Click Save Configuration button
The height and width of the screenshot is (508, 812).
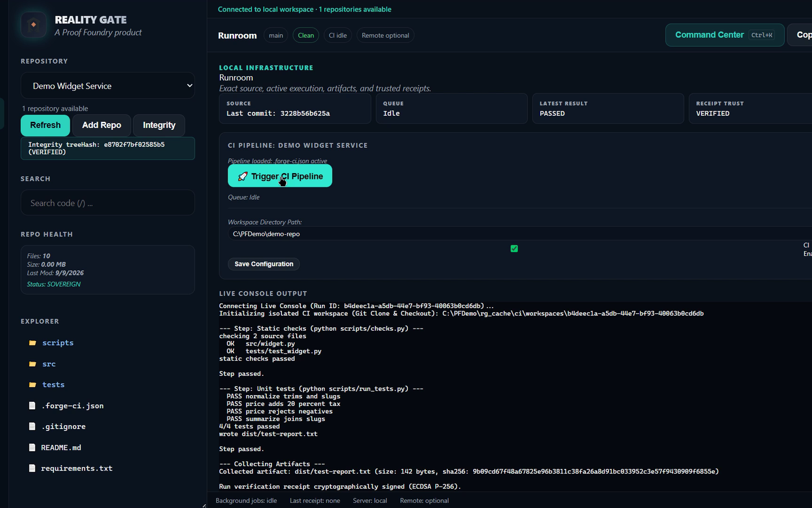pyautogui.click(x=264, y=264)
